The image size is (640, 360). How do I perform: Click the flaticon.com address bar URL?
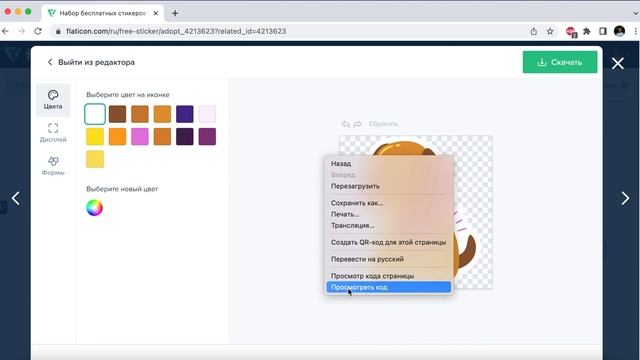coord(176,31)
